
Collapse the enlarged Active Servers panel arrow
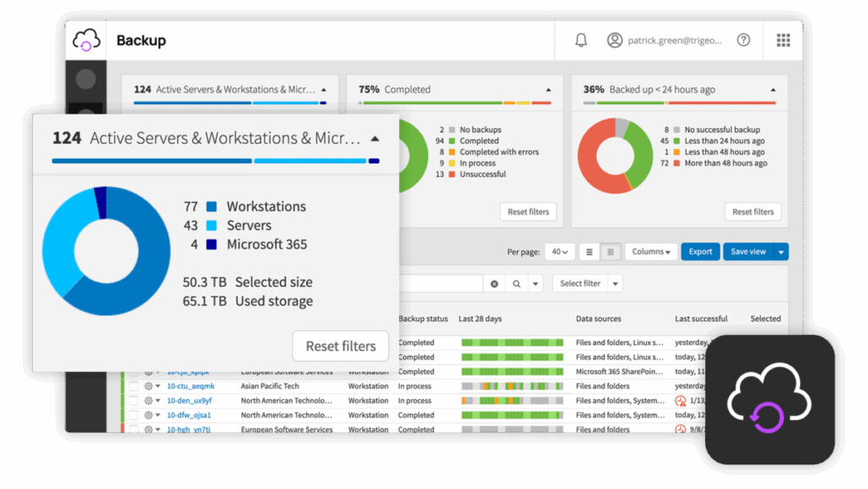375,138
